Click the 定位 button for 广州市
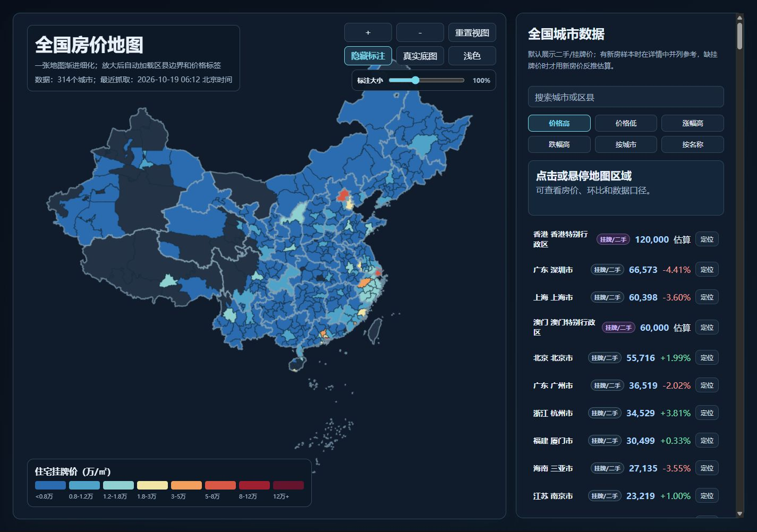The image size is (757, 532). point(707,385)
